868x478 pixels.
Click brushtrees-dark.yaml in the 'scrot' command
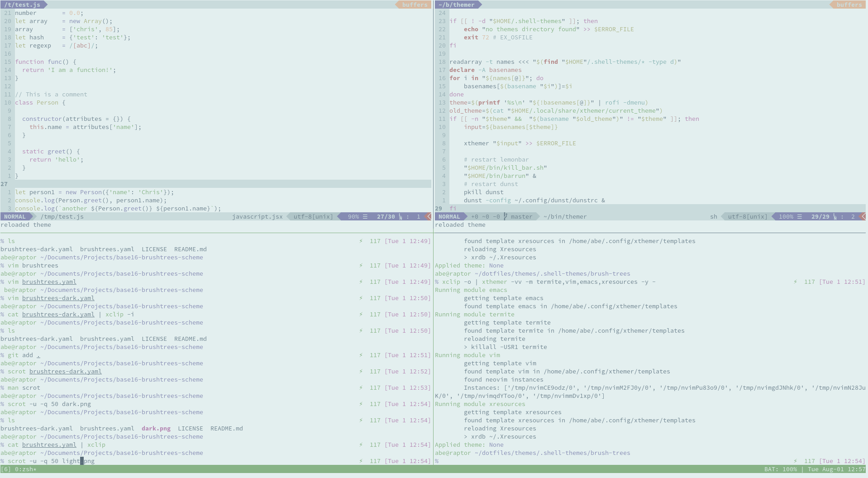point(66,371)
